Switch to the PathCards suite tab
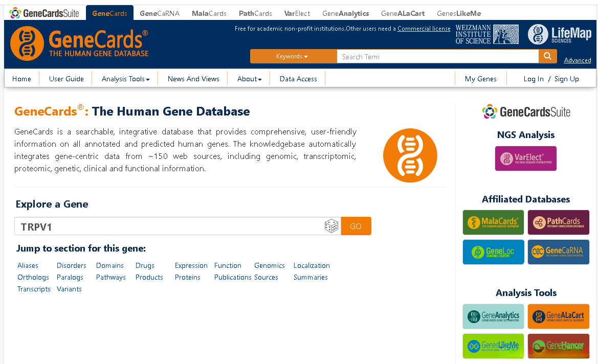Image resolution: width=598 pixels, height=364 pixels. point(255,13)
